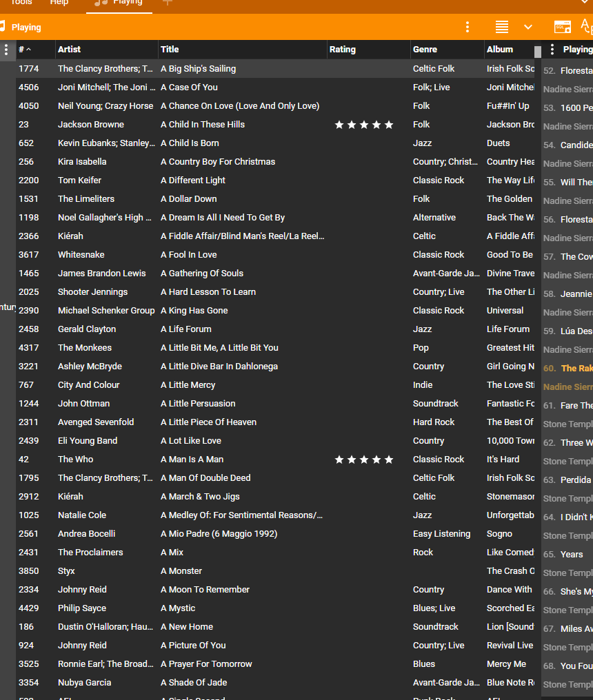Open the Playing panel three-dot menu
The width and height of the screenshot is (593, 700).
(552, 50)
